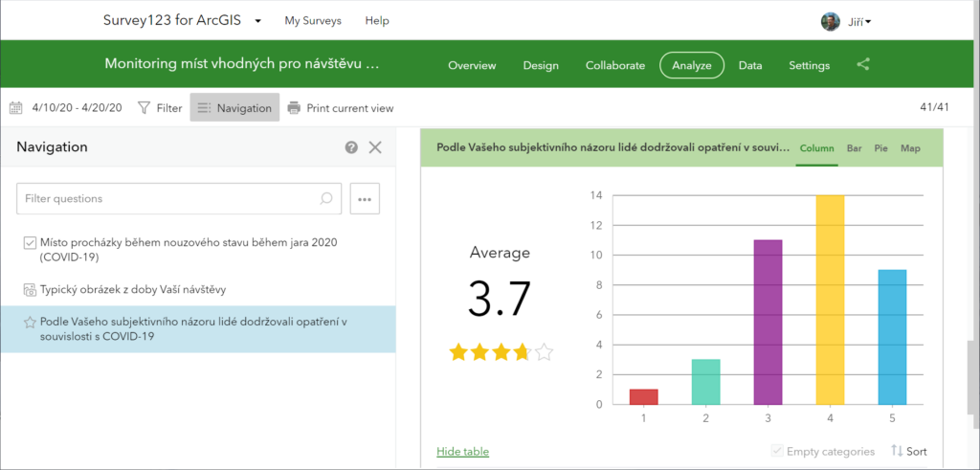Open the three-dots more options button

pyautogui.click(x=365, y=199)
